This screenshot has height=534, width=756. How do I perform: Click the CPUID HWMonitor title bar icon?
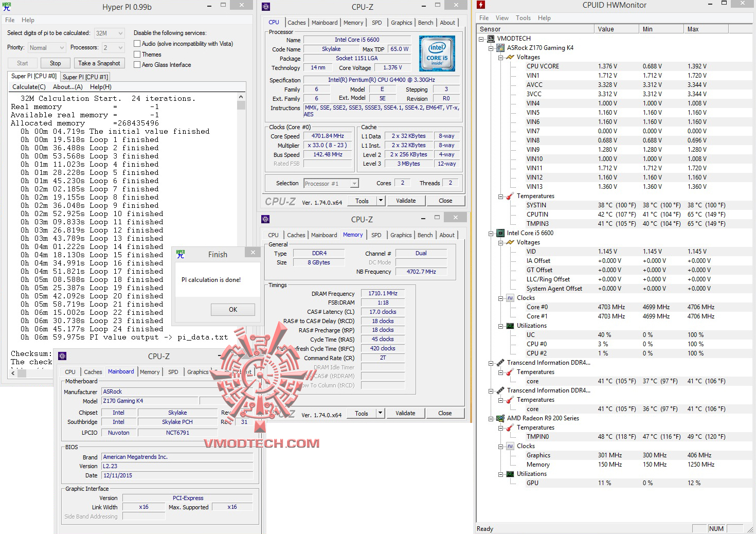tap(481, 5)
